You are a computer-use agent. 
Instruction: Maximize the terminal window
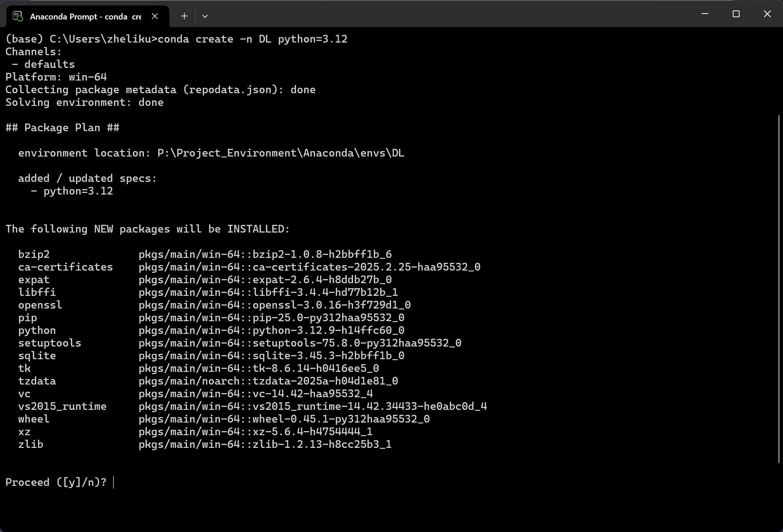pos(736,14)
